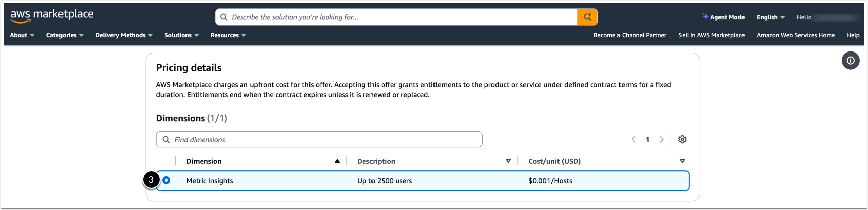Expand the Categories dropdown
The image size is (868, 210).
[65, 35]
